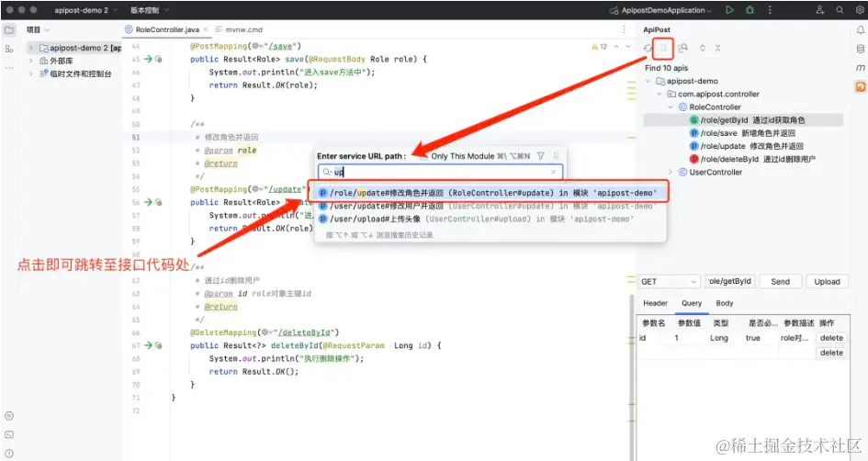Clear the search text with the x icon

[553, 172]
